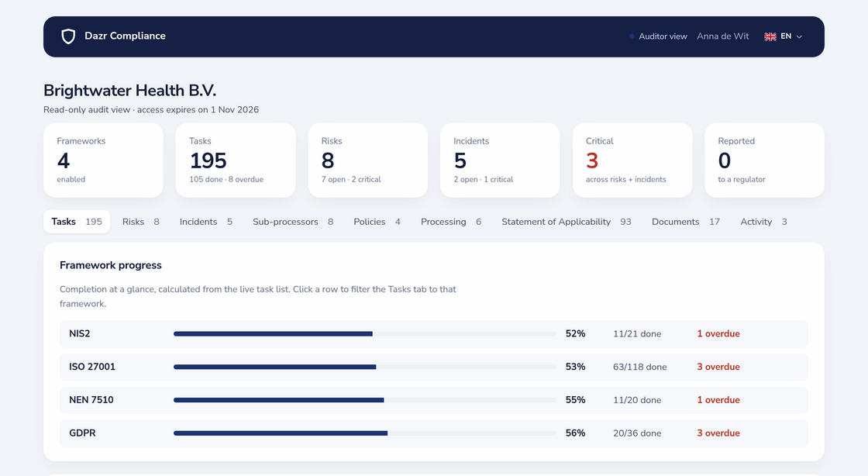Switch to the Risks tab
Screen dimensions: 868x476
pos(140,222)
